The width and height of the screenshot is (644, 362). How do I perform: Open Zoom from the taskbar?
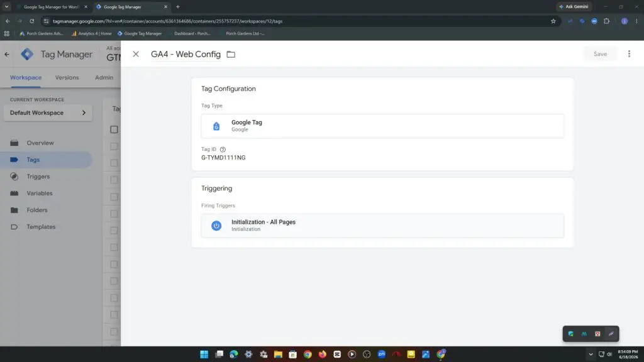point(382,354)
